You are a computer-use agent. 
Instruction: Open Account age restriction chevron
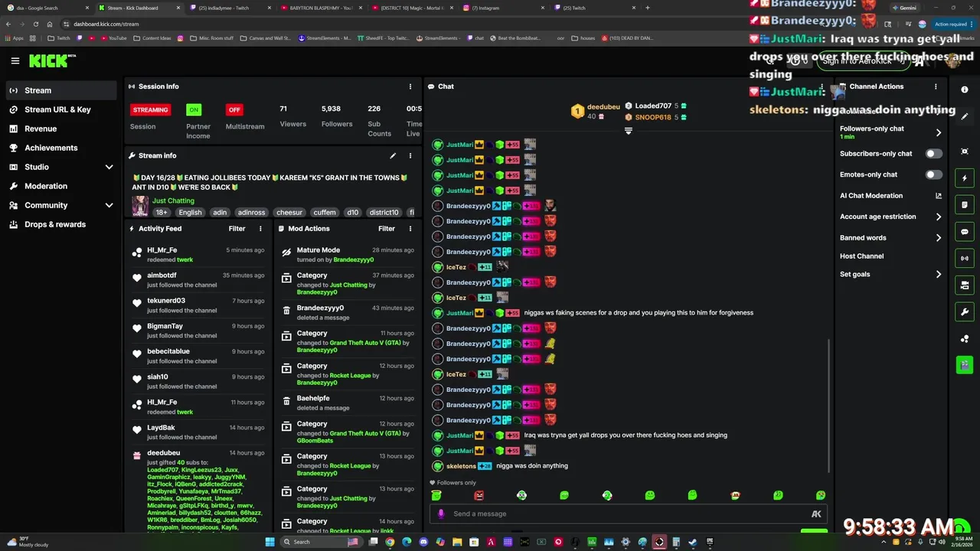point(939,217)
